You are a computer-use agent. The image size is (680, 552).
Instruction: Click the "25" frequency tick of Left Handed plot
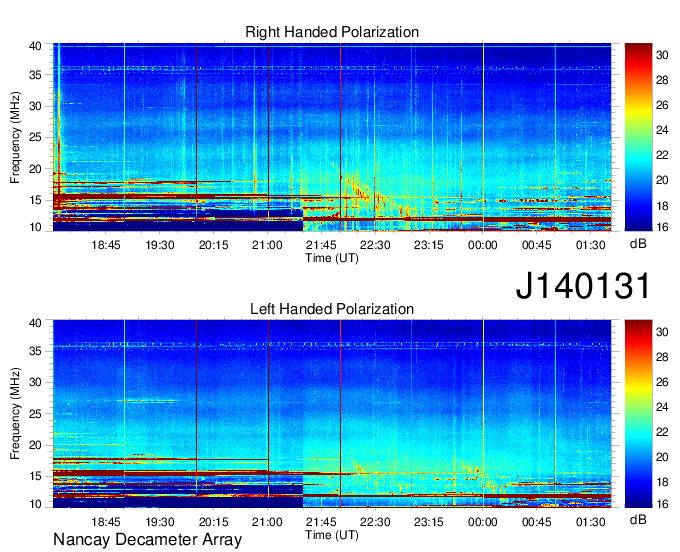[35, 414]
